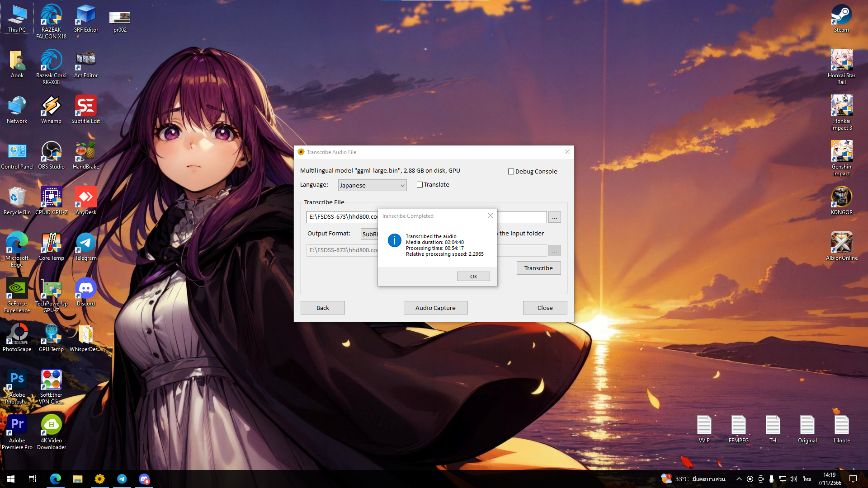868x488 pixels.
Task: Click the Transcribe button
Action: point(538,268)
